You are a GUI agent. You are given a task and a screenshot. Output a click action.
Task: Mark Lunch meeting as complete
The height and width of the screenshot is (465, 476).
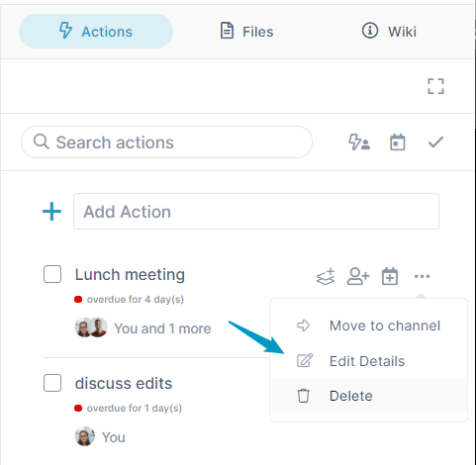52,274
